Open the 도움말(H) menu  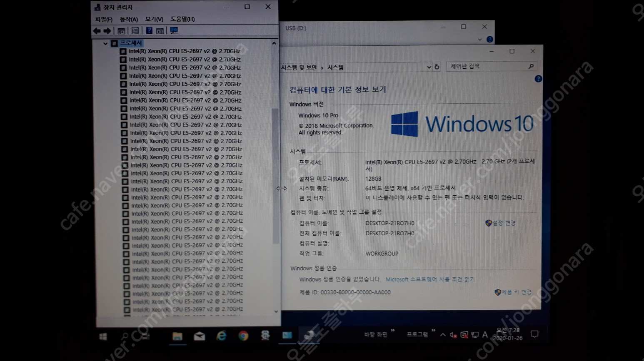pyautogui.click(x=182, y=19)
